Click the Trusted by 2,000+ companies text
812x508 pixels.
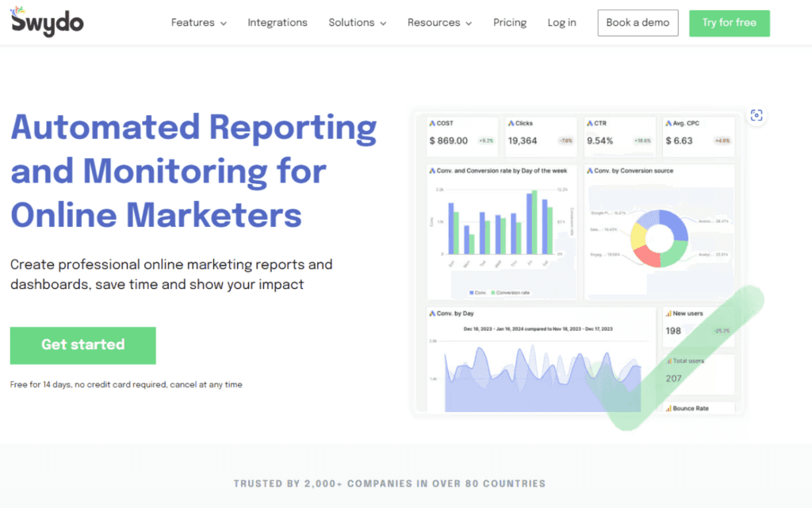coord(389,483)
